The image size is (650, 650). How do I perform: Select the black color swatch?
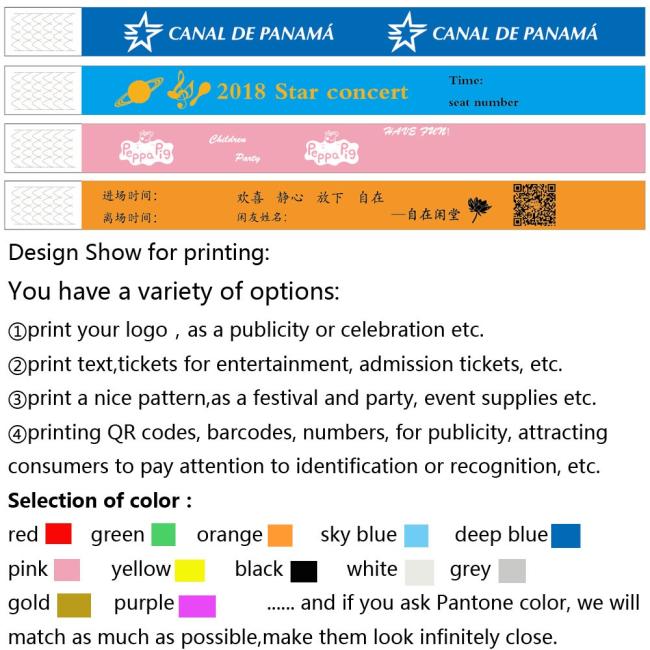click(304, 572)
